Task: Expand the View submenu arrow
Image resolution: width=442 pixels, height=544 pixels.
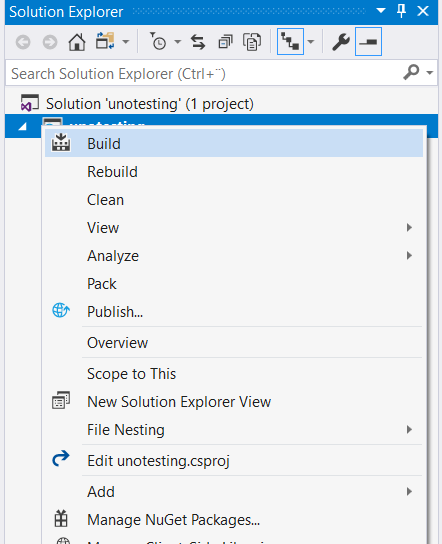Action: 409,228
